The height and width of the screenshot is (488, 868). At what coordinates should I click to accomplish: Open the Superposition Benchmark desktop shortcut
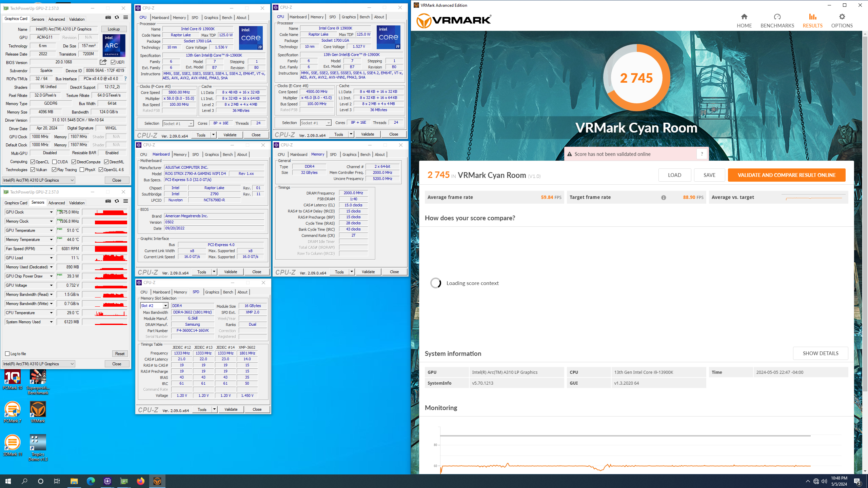pyautogui.click(x=38, y=382)
